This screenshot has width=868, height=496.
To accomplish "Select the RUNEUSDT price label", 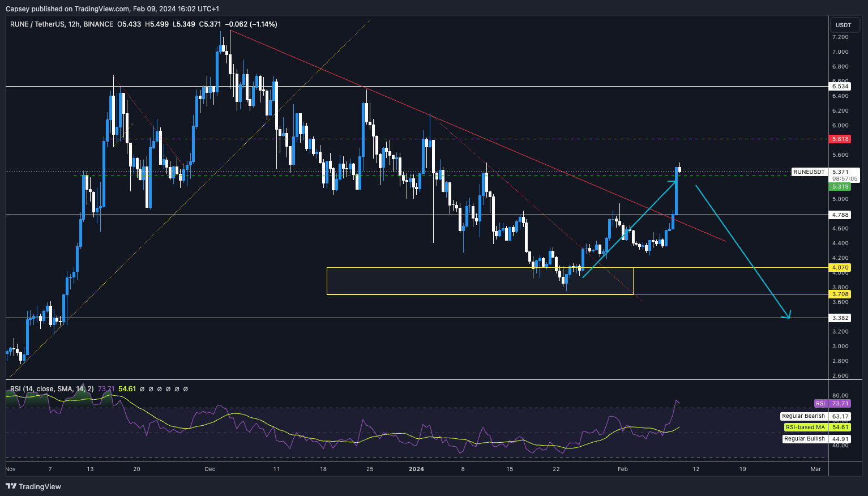I will [809, 172].
